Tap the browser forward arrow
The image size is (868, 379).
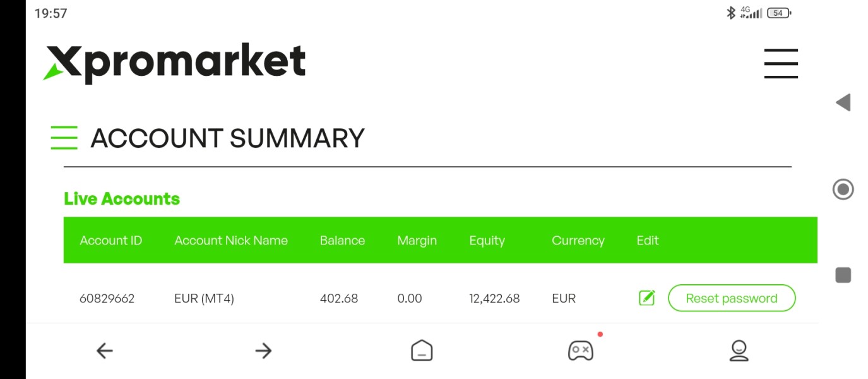263,351
